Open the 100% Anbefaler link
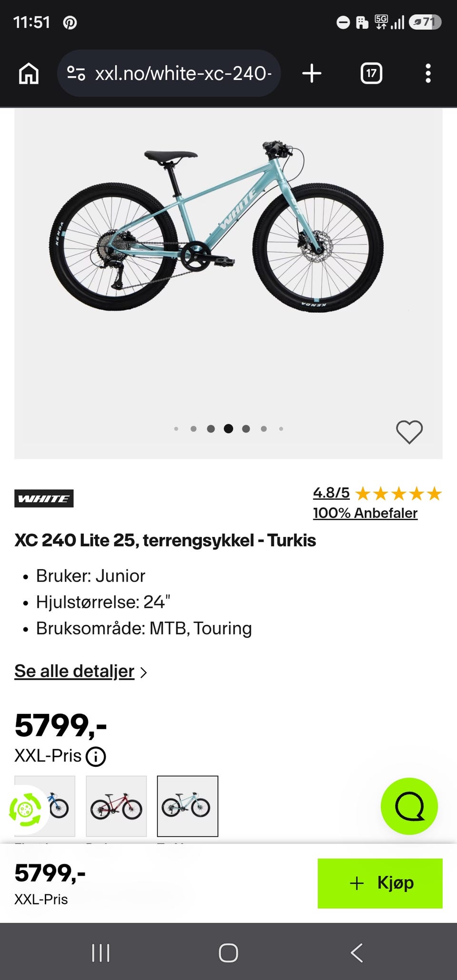This screenshot has width=457, height=980. [365, 513]
